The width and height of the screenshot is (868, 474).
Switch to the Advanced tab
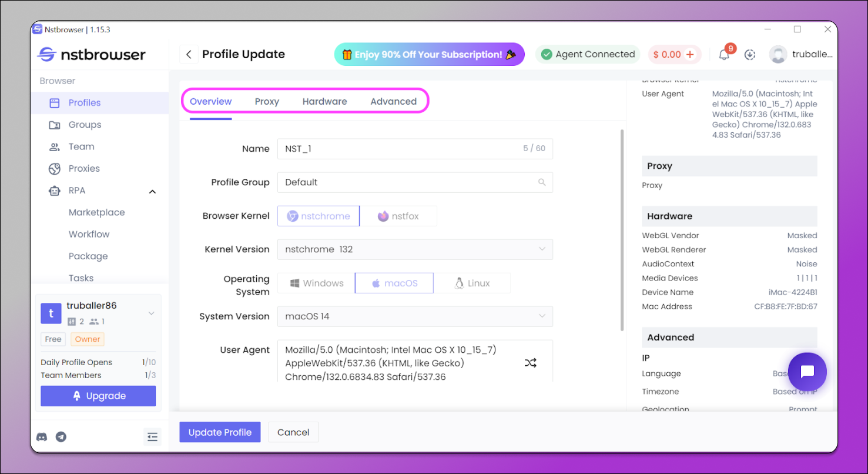pos(394,102)
